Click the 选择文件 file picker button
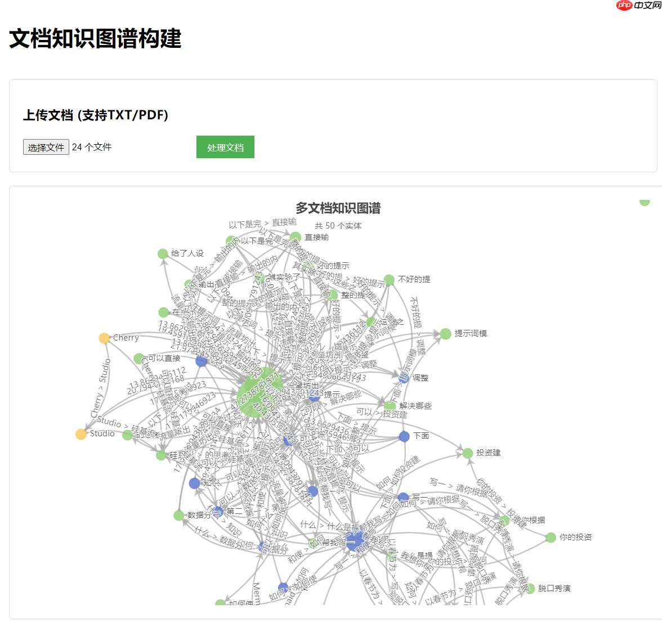The width and height of the screenshot is (662, 644). click(x=46, y=146)
